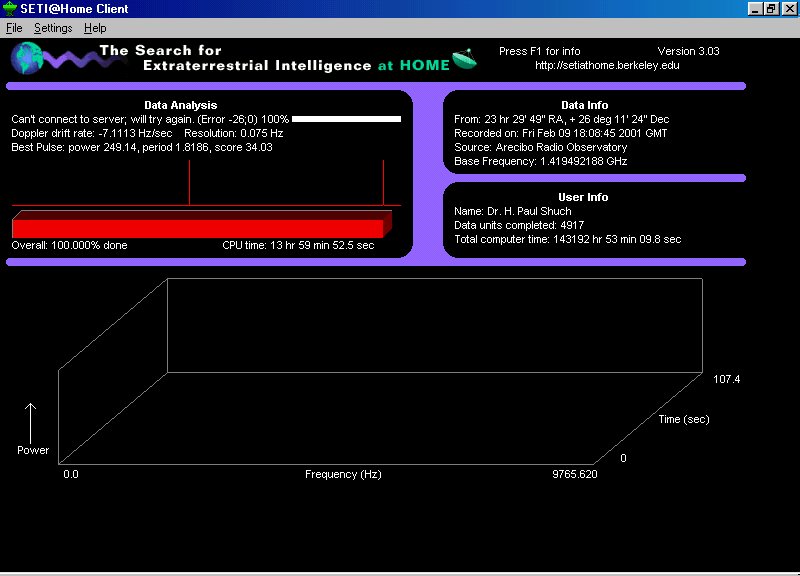
Task: Click the white connection progress bar
Action: (x=346, y=119)
